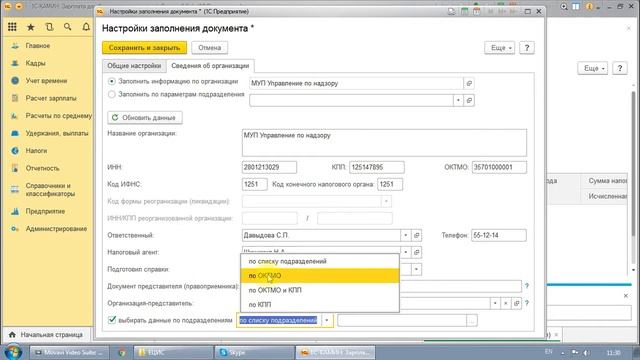The width and height of the screenshot is (640, 360).
Task: Open подразделение field link icon
Action: tap(469, 100)
